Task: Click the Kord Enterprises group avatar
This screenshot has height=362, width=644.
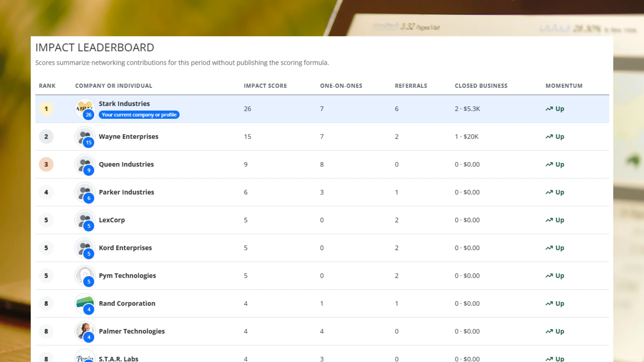Action: point(85,248)
